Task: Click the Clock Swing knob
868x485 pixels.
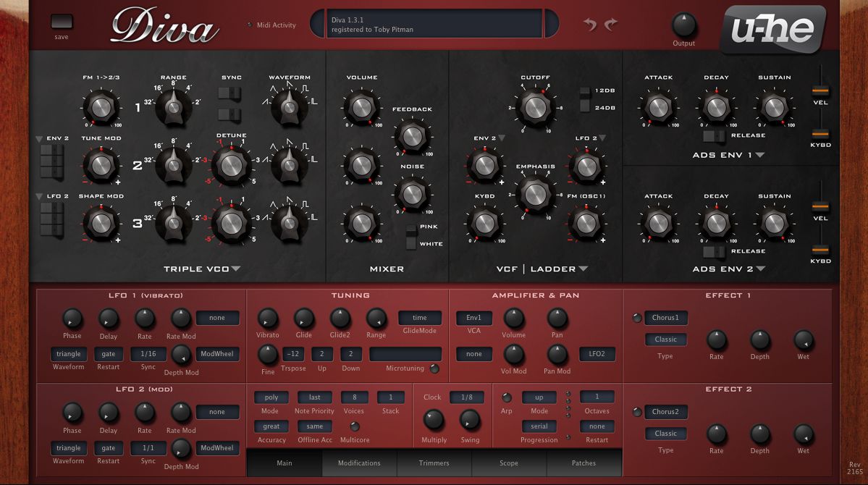Action: [470, 420]
